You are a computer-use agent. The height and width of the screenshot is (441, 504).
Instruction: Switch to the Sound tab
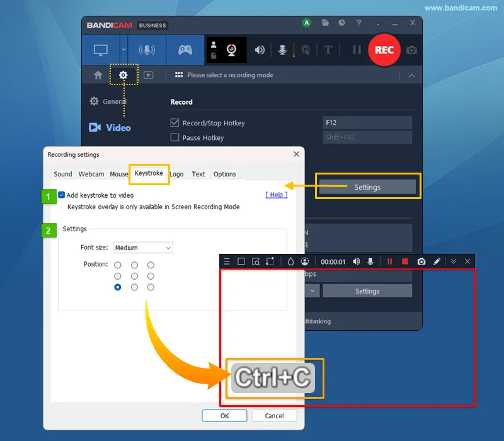(x=62, y=174)
